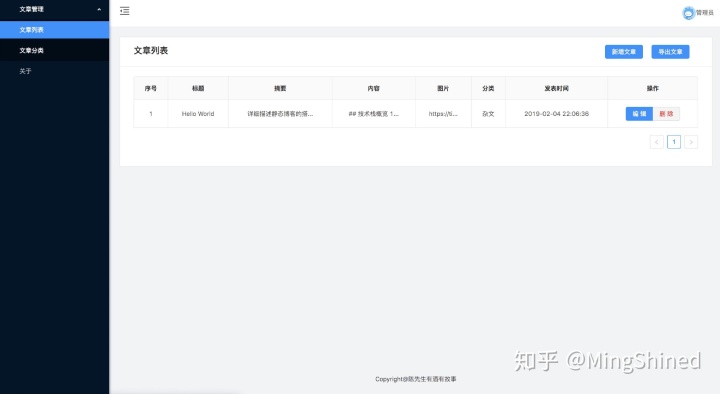The image size is (720, 394).
Task: Collapse the 文章管理 submenu arrow
Action: click(99, 9)
